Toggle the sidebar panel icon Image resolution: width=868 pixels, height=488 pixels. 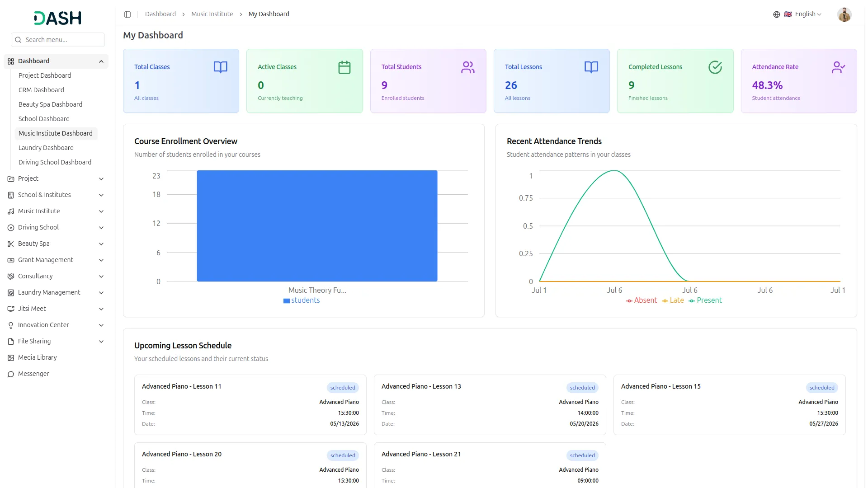pyautogui.click(x=127, y=14)
